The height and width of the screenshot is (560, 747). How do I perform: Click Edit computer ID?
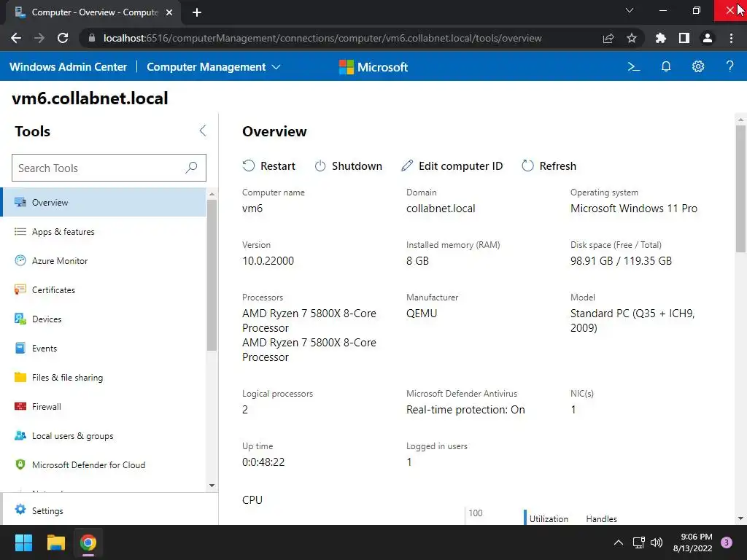[x=452, y=166]
